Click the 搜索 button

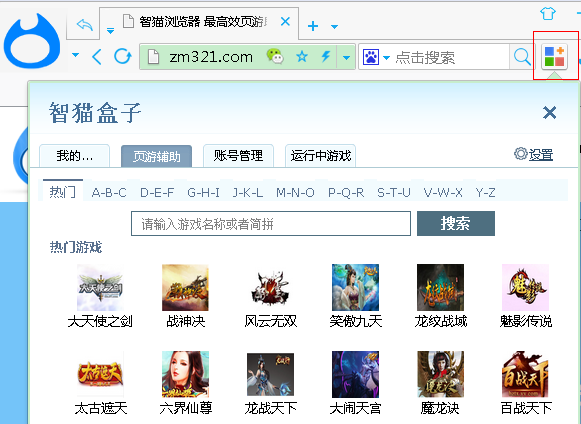point(456,223)
